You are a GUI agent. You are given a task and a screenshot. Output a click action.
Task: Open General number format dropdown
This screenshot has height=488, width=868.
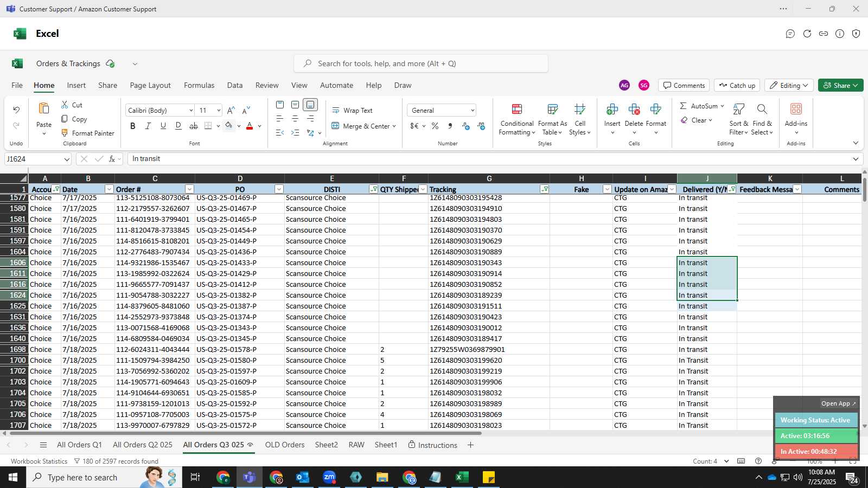[473, 111]
